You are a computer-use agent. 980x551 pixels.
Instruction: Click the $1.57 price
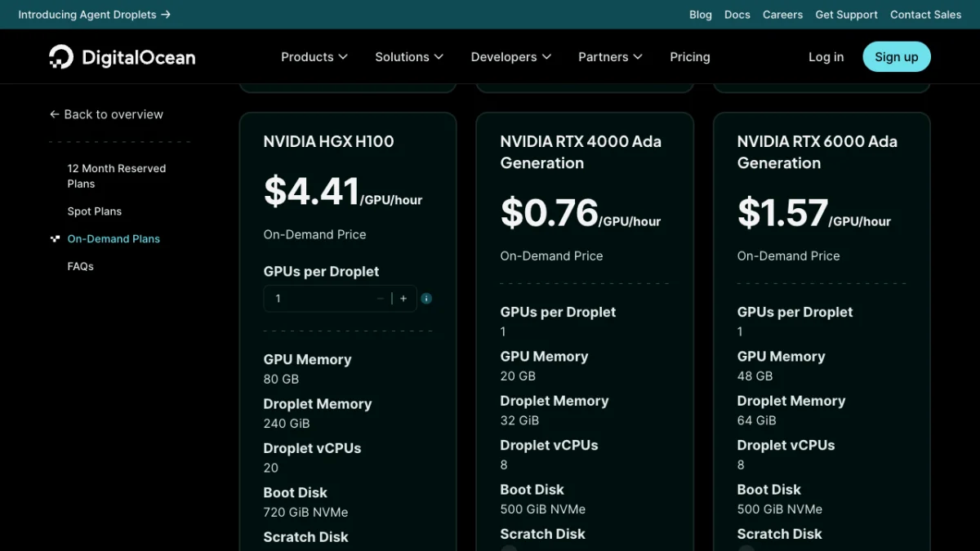[782, 213]
